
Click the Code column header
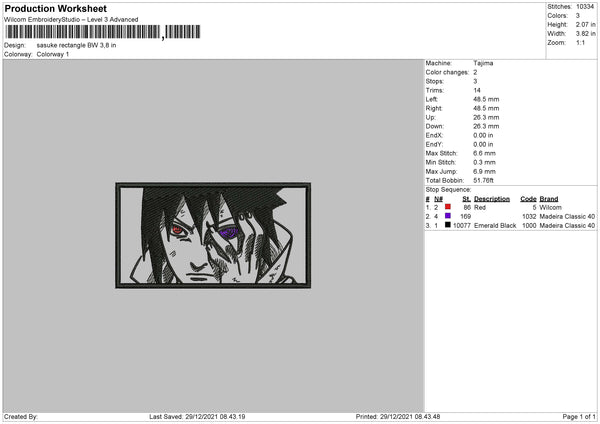528,199
